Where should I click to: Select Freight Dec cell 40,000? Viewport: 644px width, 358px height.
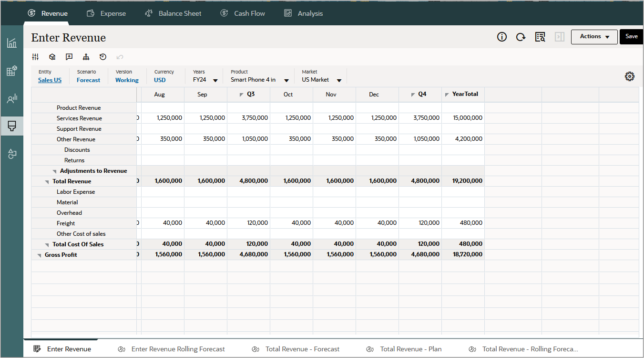click(377, 223)
